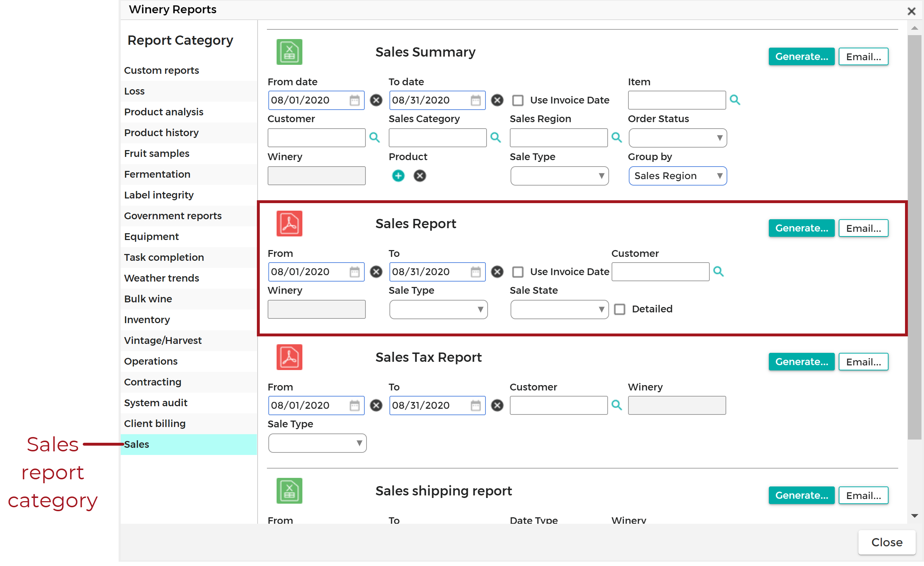Open the Order Status dropdown
The height and width of the screenshot is (566, 924).
click(x=678, y=138)
